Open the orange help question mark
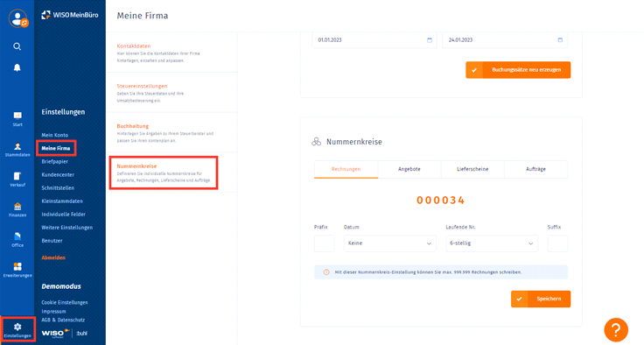This screenshot has width=644, height=345. coord(616,329)
